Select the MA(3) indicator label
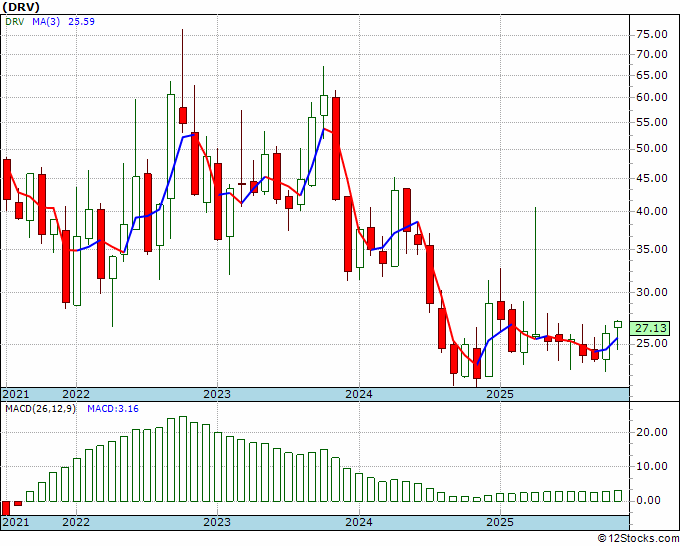 (x=46, y=22)
